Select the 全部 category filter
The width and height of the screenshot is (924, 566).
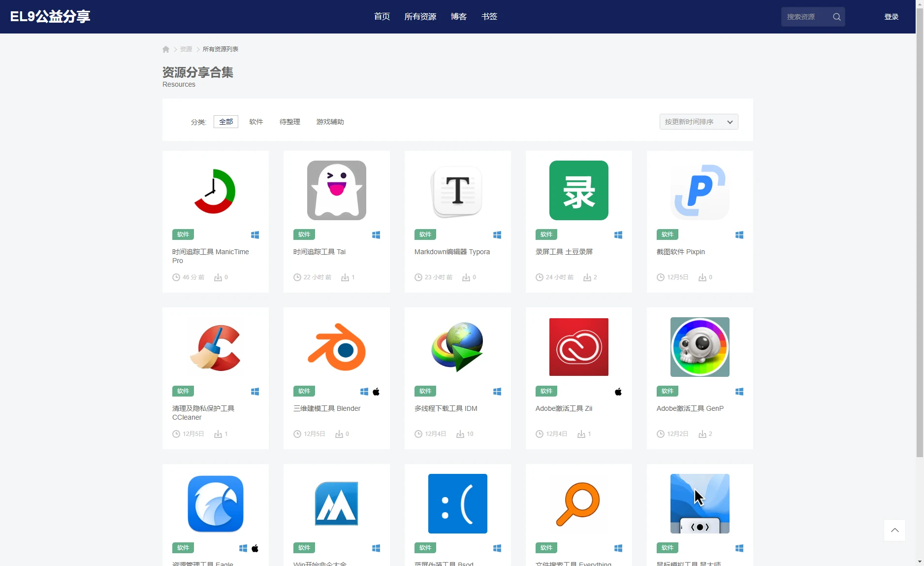226,122
